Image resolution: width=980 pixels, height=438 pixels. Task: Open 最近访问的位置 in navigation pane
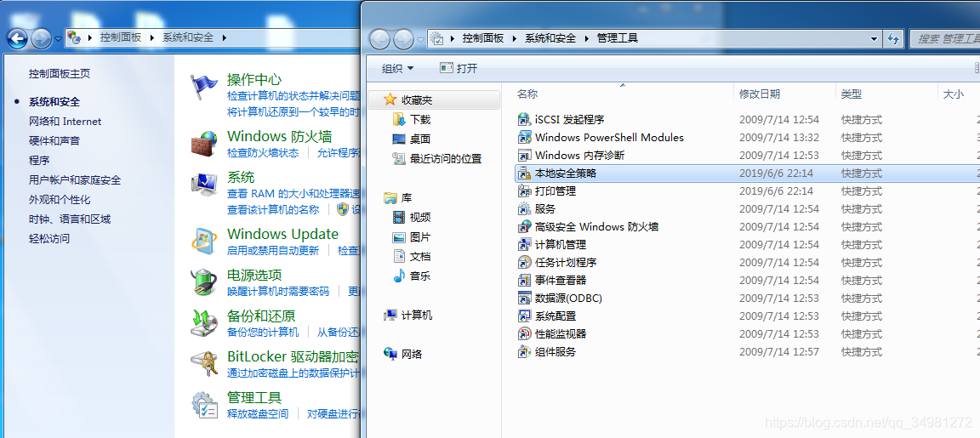click(446, 159)
